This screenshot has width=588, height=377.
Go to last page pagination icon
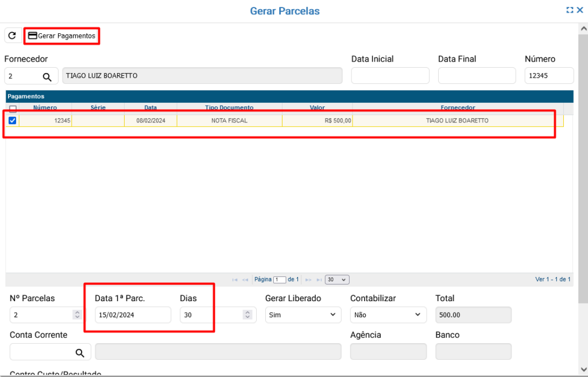tap(319, 280)
